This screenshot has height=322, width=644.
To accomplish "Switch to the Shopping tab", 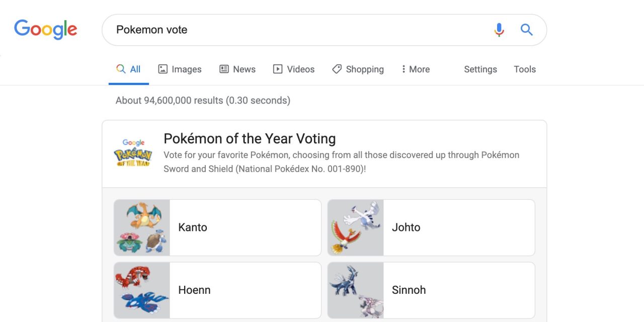I will 364,69.
